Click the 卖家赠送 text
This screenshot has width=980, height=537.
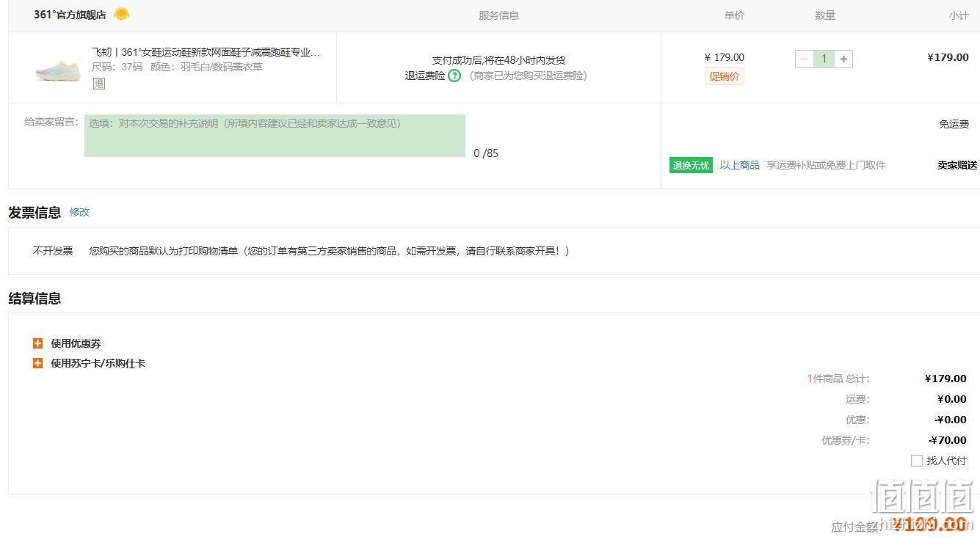957,165
